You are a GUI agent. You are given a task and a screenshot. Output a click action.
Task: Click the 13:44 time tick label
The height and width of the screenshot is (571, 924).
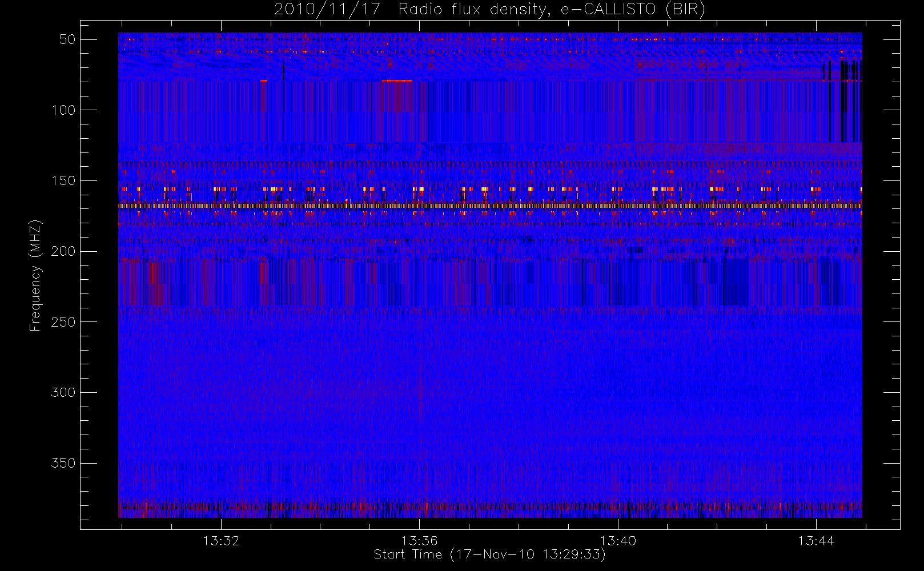tap(816, 541)
